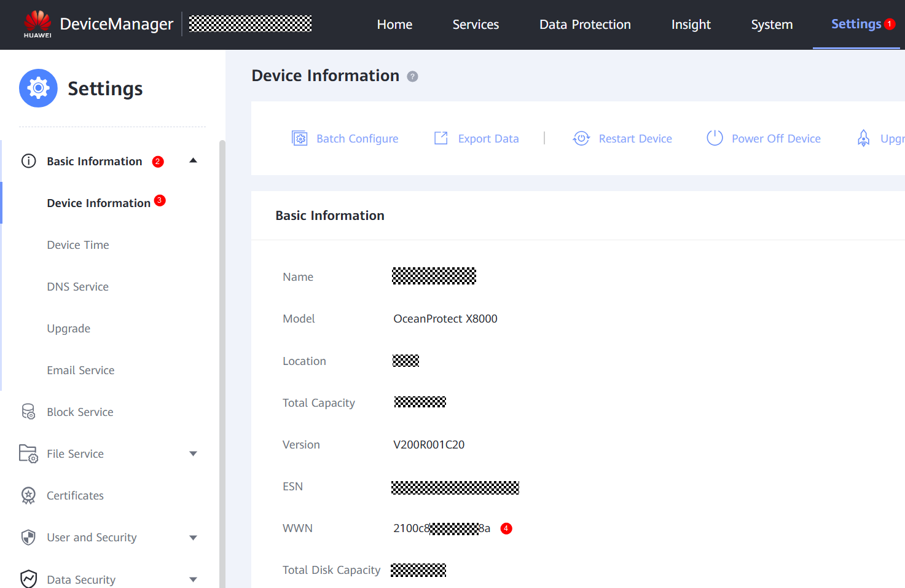This screenshot has width=905, height=588.
Task: Click the model value OceanProtect X8000
Action: (x=445, y=318)
